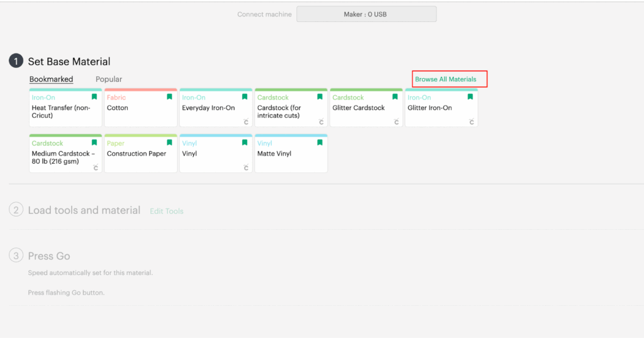
Task: Click Cricut logo icon on Vinyl card
Action: pyautogui.click(x=246, y=167)
